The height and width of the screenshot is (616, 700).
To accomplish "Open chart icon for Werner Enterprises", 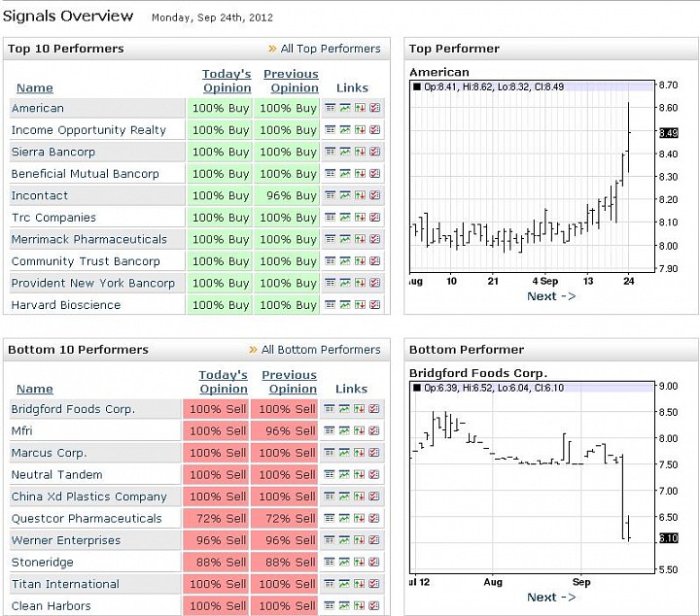I will [x=344, y=540].
